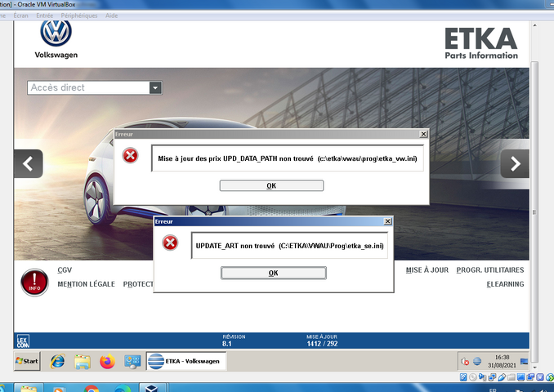Click the VirtualBox optical disc status icon

click(473, 377)
